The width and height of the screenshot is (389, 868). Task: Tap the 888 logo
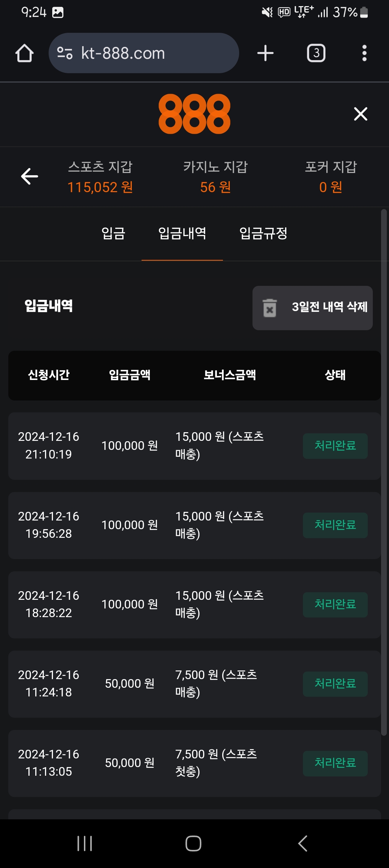click(194, 114)
